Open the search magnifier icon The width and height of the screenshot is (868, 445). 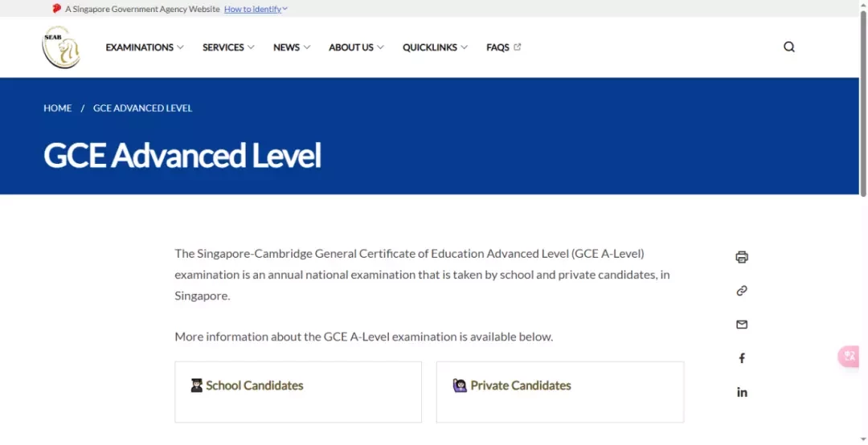pyautogui.click(x=789, y=47)
